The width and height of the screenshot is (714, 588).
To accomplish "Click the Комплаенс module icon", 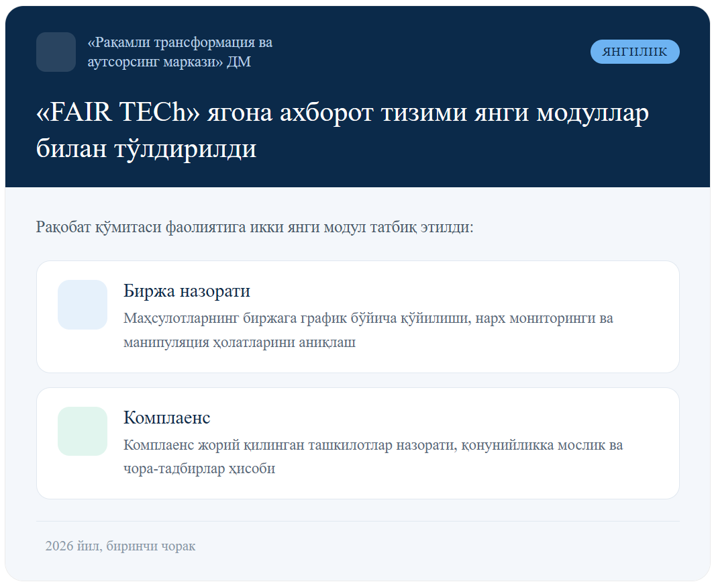I will [x=83, y=432].
